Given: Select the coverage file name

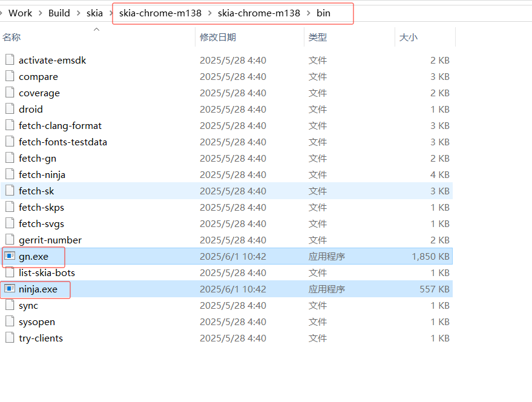Looking at the screenshot, I should (x=39, y=93).
